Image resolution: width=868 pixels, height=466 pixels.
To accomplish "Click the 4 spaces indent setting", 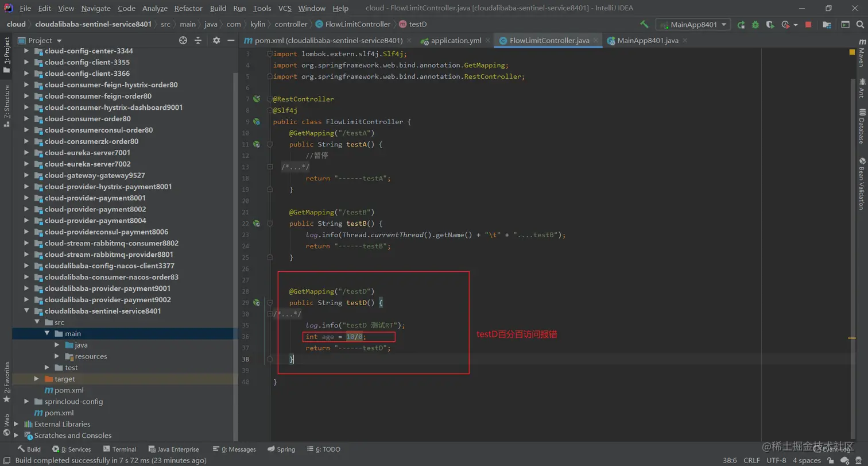I will pos(807,460).
